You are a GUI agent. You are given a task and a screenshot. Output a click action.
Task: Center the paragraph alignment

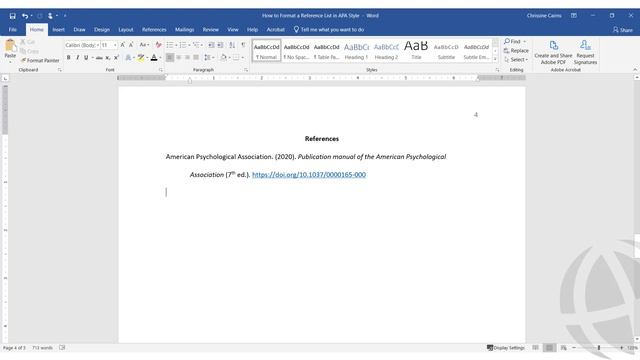tap(178, 58)
